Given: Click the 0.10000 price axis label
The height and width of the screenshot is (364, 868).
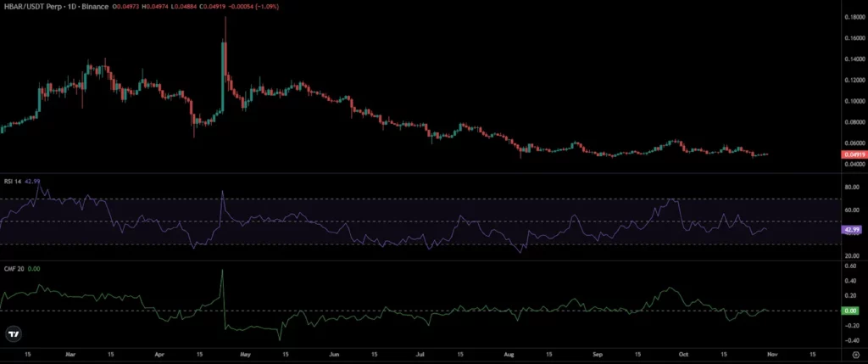Looking at the screenshot, I should (x=854, y=101).
